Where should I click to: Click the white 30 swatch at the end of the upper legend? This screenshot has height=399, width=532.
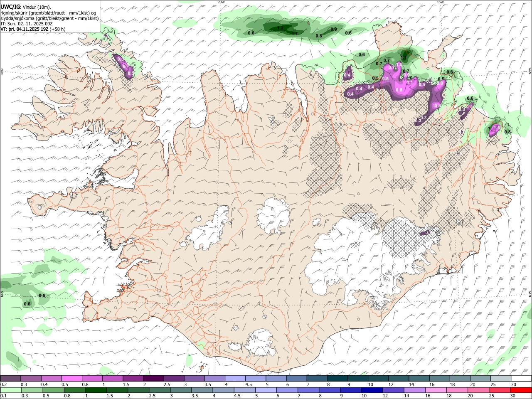pyautogui.click(x=522, y=378)
